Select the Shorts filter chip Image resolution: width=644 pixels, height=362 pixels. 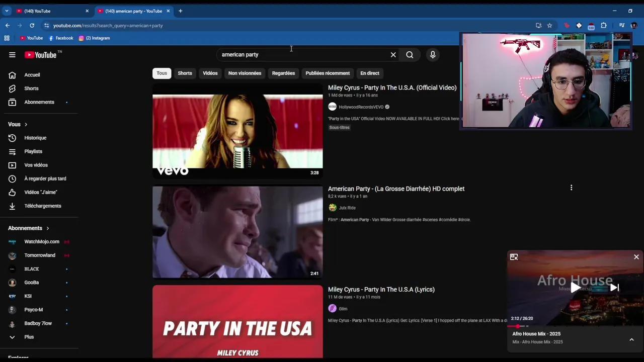(185, 73)
